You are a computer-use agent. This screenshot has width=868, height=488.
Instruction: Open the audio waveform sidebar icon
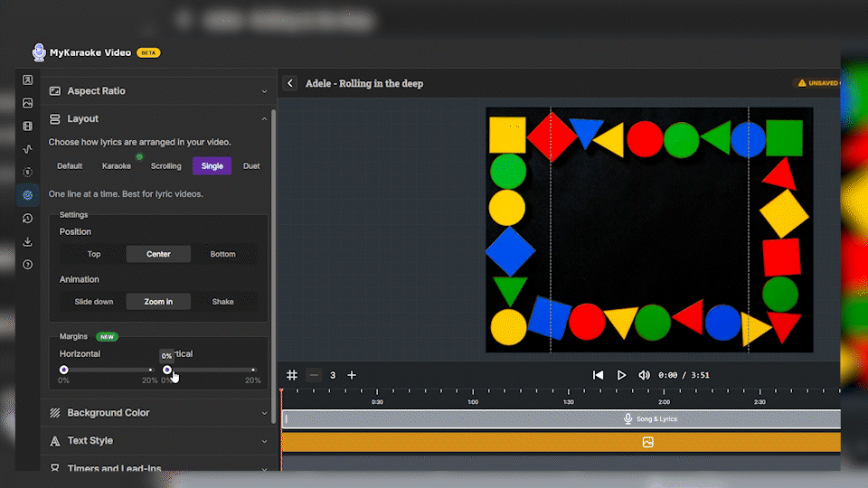(28, 149)
